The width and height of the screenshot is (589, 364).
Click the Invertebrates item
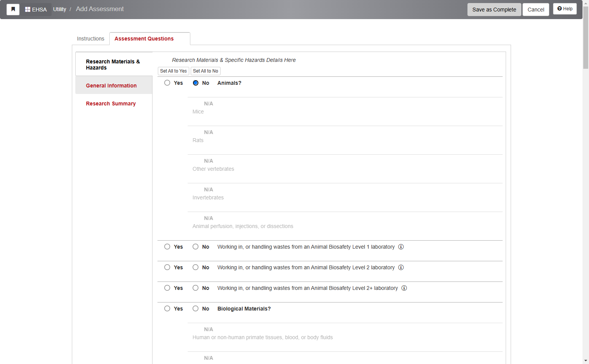(208, 197)
